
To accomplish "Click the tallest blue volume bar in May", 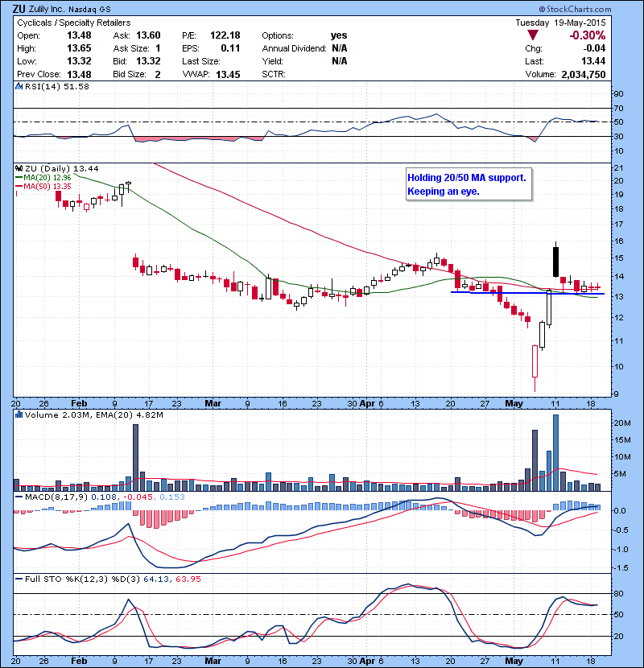I will coord(555,453).
